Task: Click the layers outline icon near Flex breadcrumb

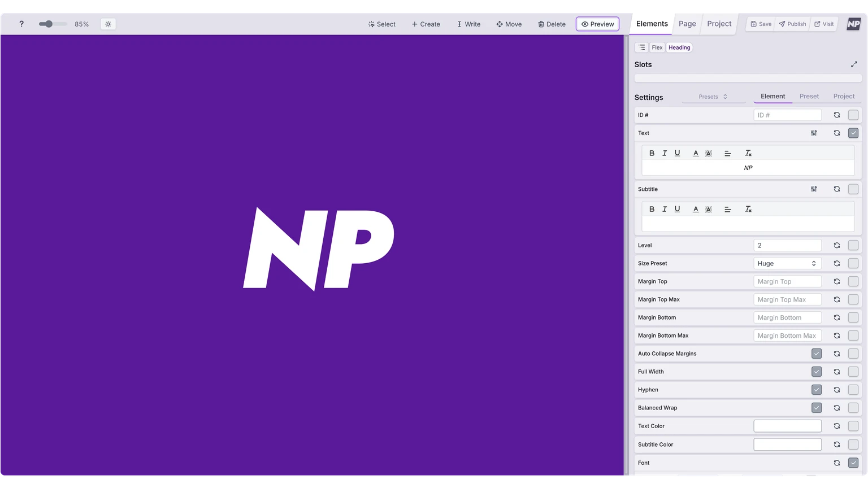Action: point(641,47)
